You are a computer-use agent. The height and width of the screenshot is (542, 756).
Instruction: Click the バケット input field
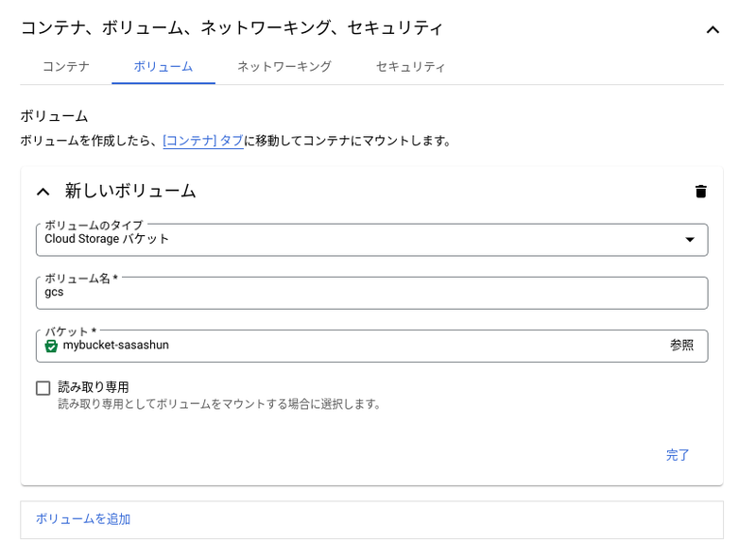(x=359, y=346)
